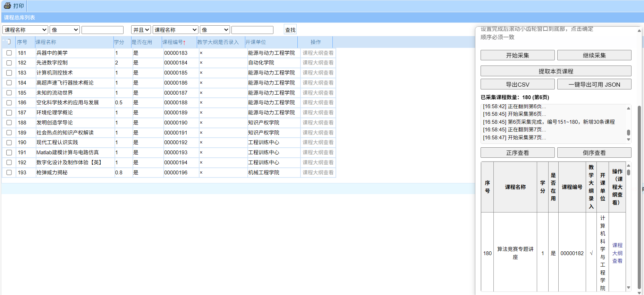Click the results table scroll-down arrow

pyautogui.click(x=628, y=287)
